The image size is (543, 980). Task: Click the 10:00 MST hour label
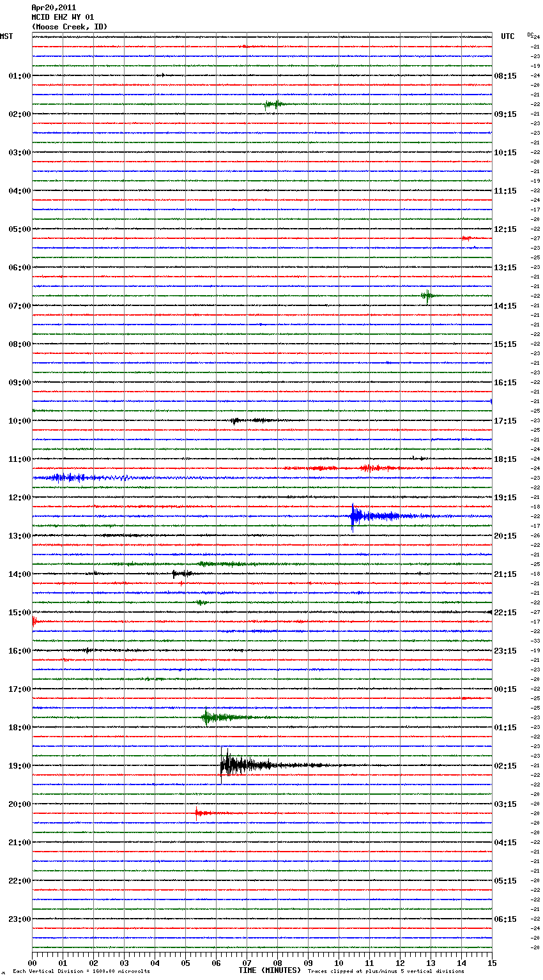click(x=20, y=421)
